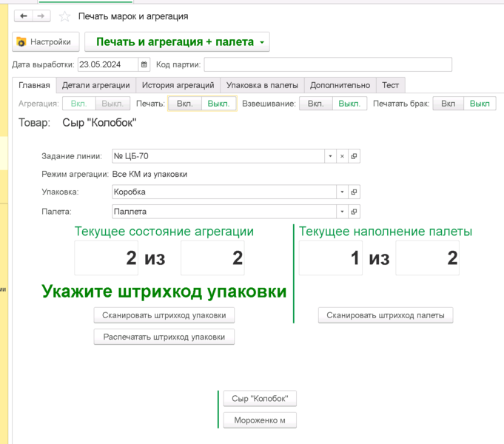Open calendar picker for production date
This screenshot has height=444, width=504.
[x=144, y=64]
